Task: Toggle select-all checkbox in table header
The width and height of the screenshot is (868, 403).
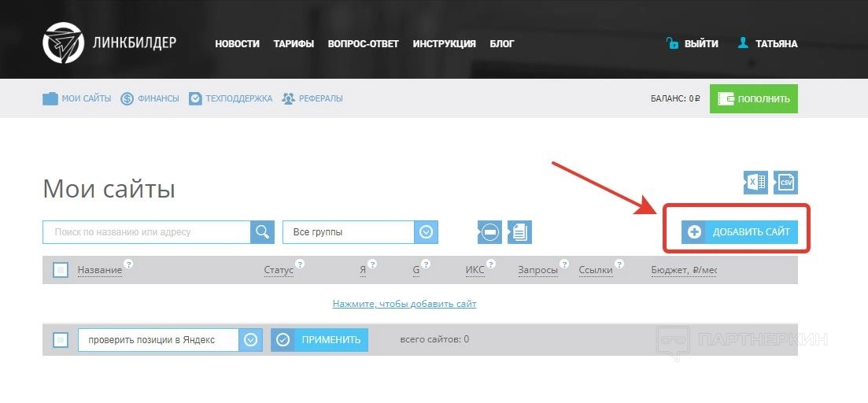Action: [61, 270]
